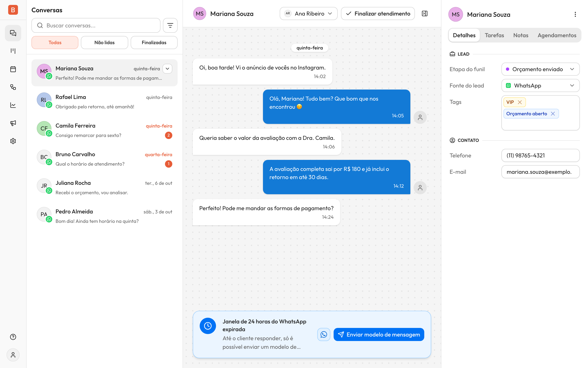588x368 pixels.
Task: Click the orange B app logo
Action: (13, 10)
